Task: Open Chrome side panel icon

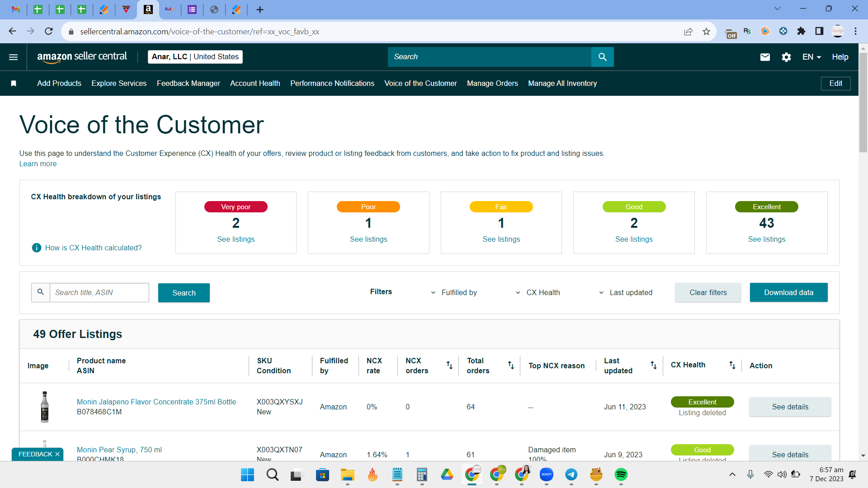Action: pyautogui.click(x=819, y=31)
